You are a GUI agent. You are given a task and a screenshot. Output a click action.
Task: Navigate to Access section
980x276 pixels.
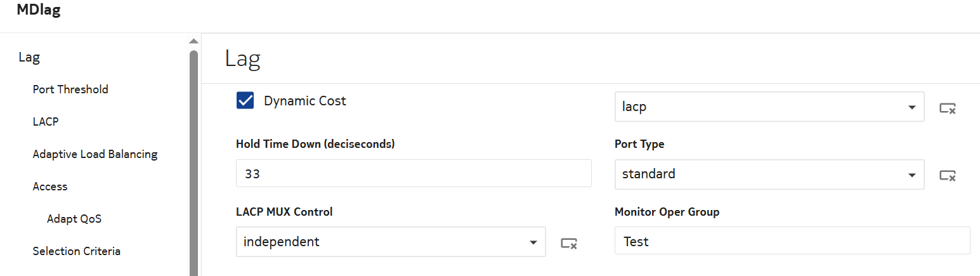tap(50, 187)
